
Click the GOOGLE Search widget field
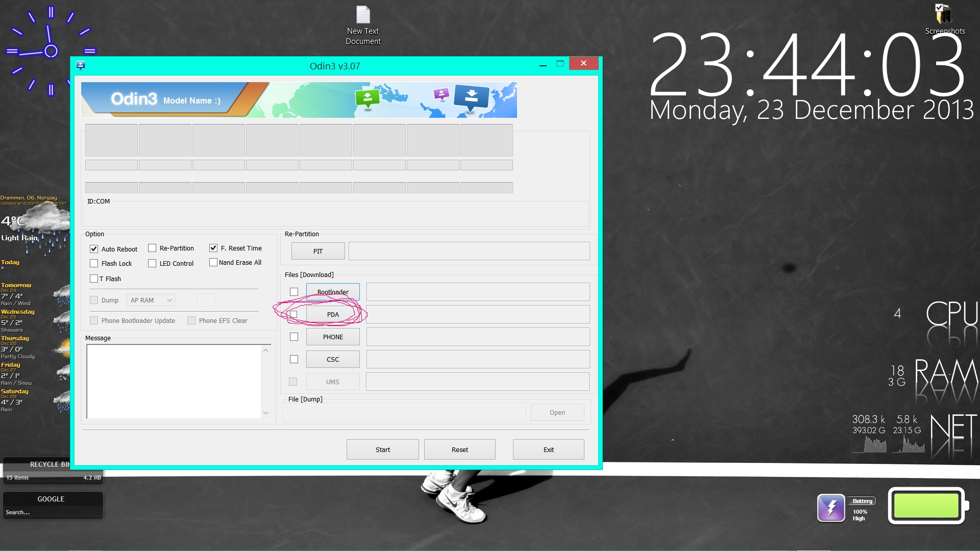pos(53,512)
